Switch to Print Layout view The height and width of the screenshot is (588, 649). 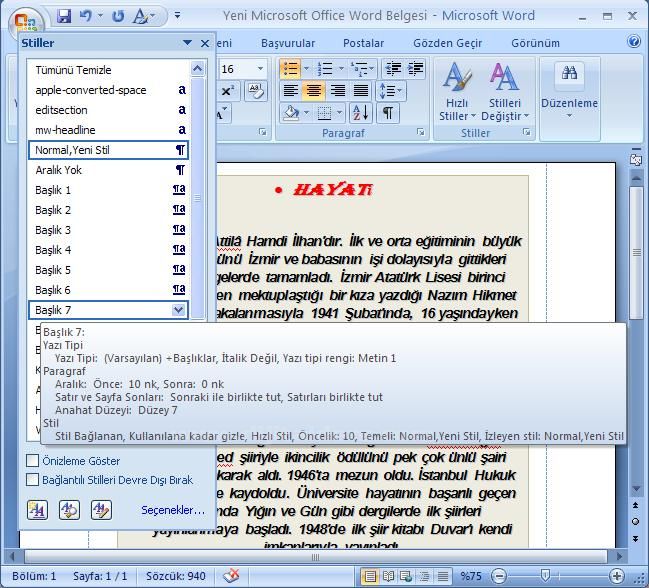pos(370,576)
